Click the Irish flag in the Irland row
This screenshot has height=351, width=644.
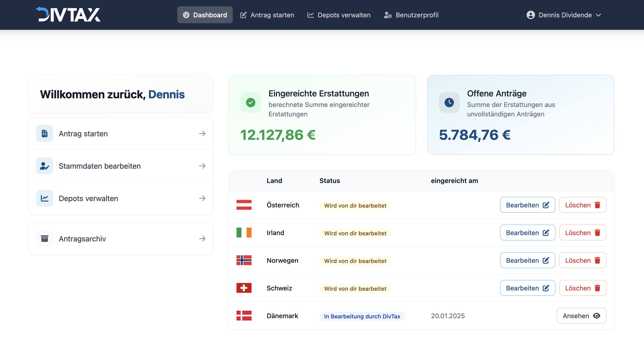(x=244, y=233)
